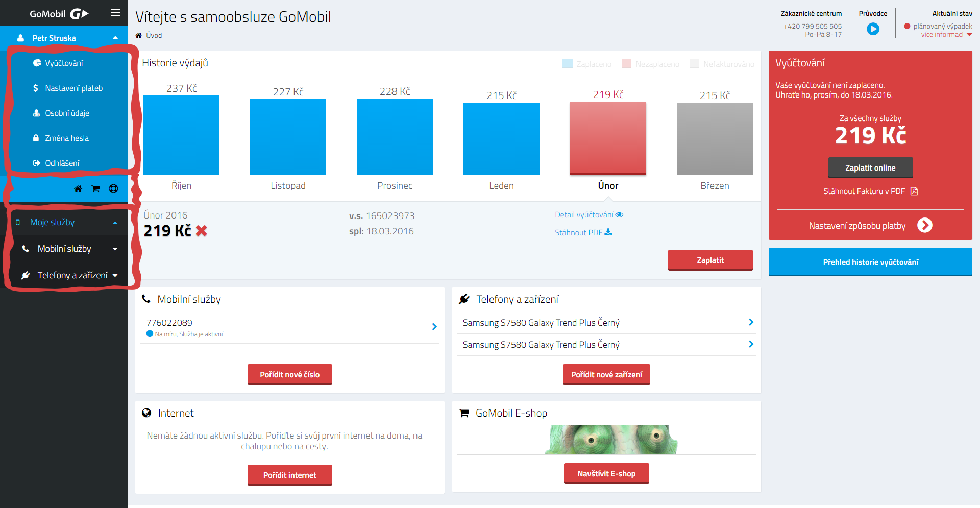Click the download icon next to Stáhnout PDF

pos(608,232)
